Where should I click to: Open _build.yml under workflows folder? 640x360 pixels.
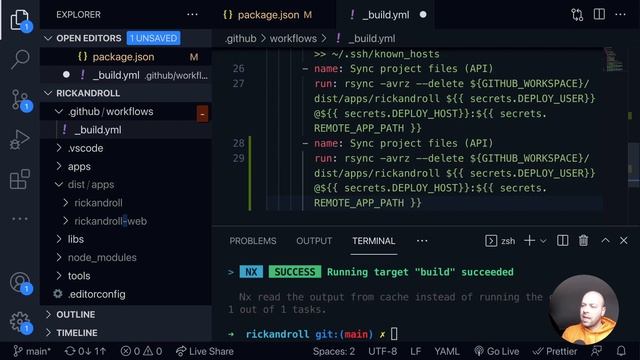click(126, 130)
